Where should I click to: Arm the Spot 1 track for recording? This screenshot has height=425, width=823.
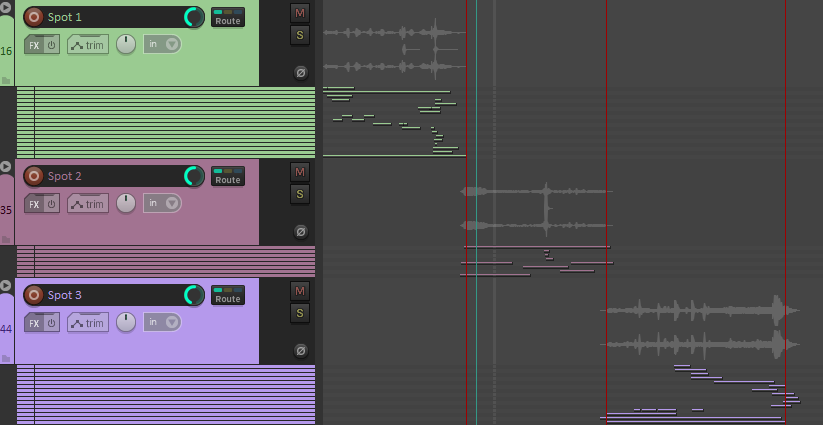coord(34,17)
